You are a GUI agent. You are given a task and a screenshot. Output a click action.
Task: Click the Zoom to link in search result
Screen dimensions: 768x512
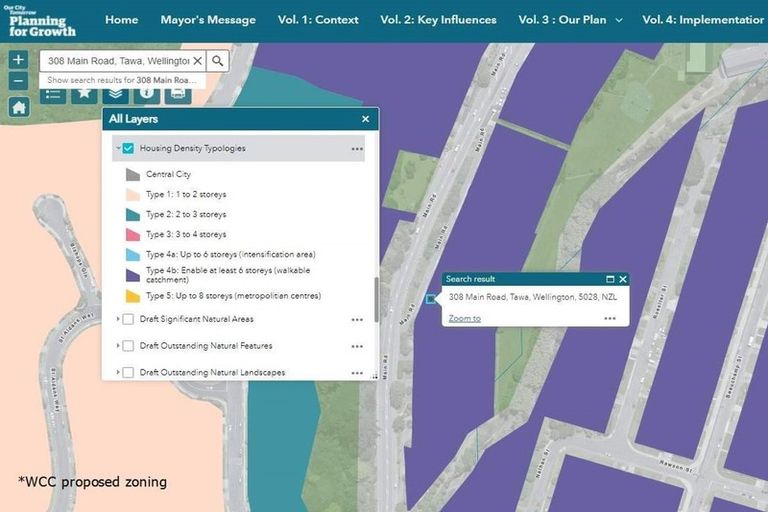464,319
